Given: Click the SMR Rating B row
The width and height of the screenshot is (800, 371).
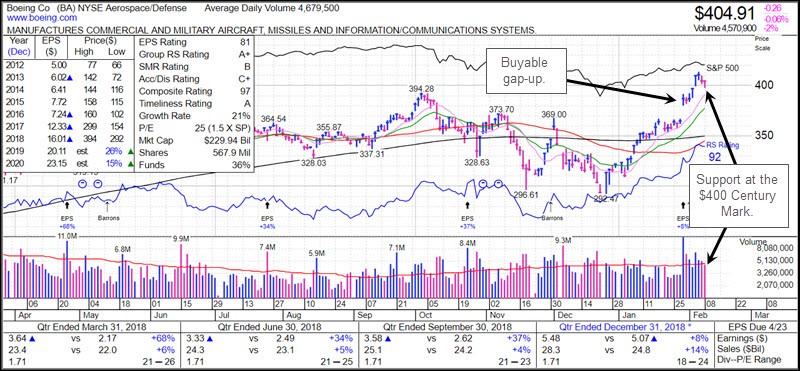Looking at the screenshot, I should point(195,67).
